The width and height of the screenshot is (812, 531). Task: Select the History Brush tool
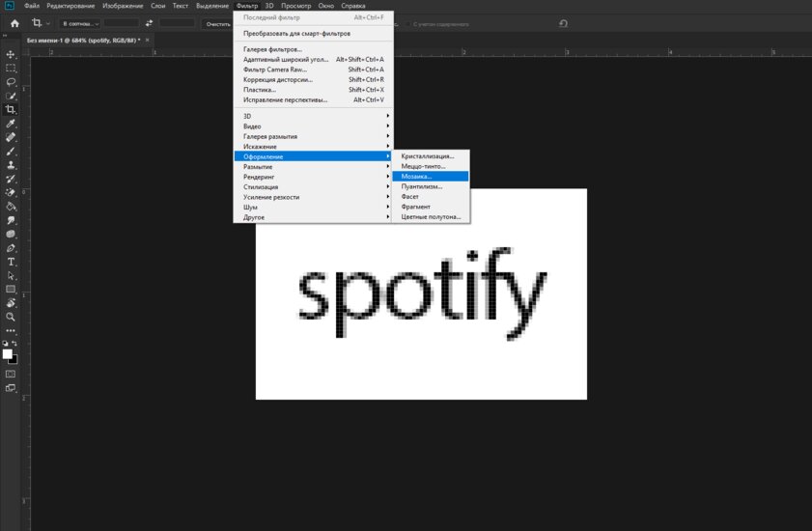11,179
